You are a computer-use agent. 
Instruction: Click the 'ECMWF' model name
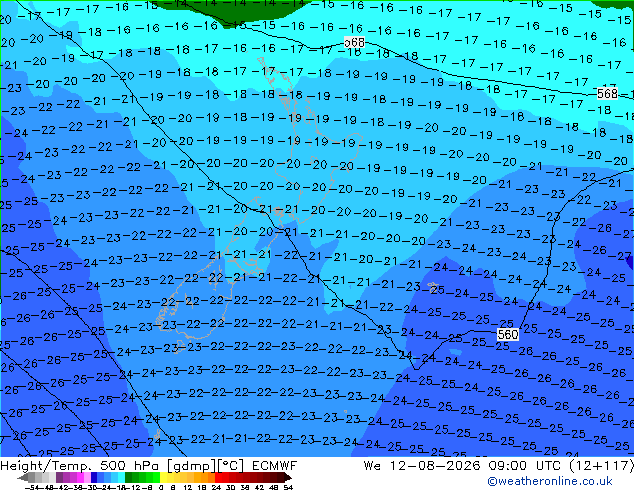point(275,466)
